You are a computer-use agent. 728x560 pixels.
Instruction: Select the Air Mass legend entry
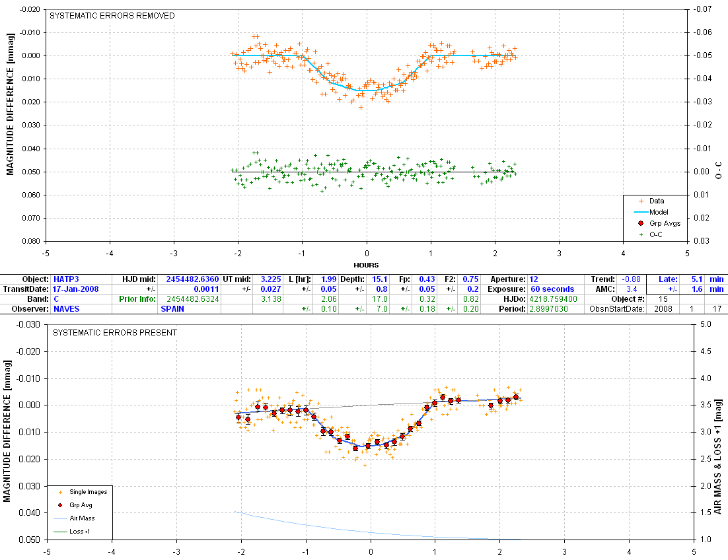tap(82, 518)
